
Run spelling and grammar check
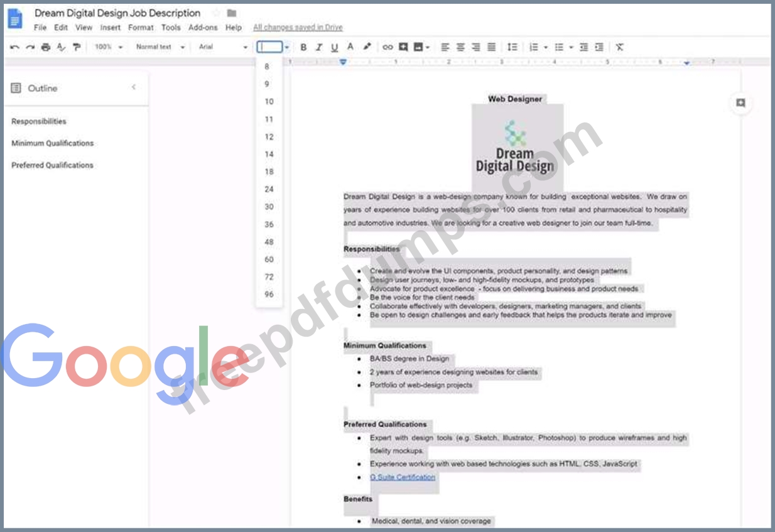pos(61,47)
